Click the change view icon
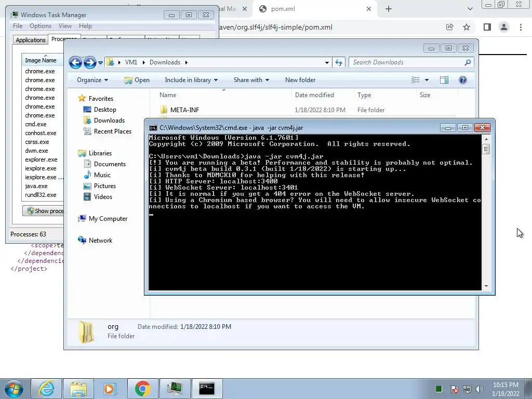 tap(416, 80)
